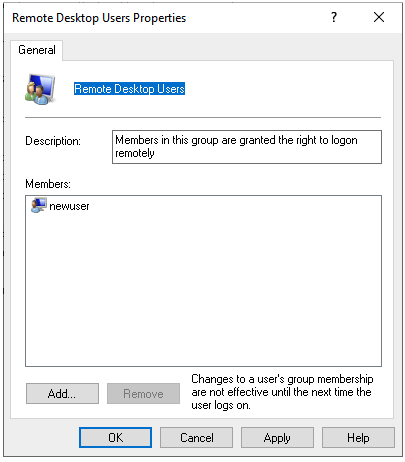Close the properties dialog with X
This screenshot has height=462, width=405.
379,17
